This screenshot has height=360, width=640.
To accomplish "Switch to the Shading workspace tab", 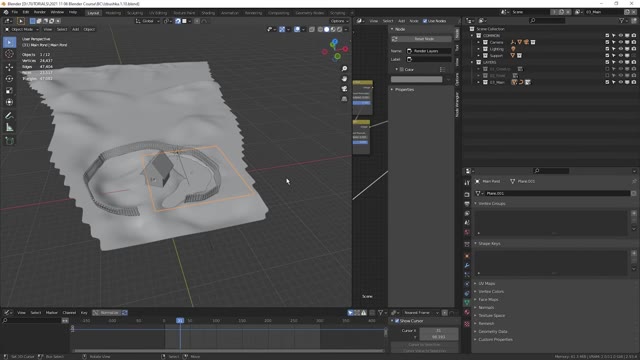I will pyautogui.click(x=208, y=13).
